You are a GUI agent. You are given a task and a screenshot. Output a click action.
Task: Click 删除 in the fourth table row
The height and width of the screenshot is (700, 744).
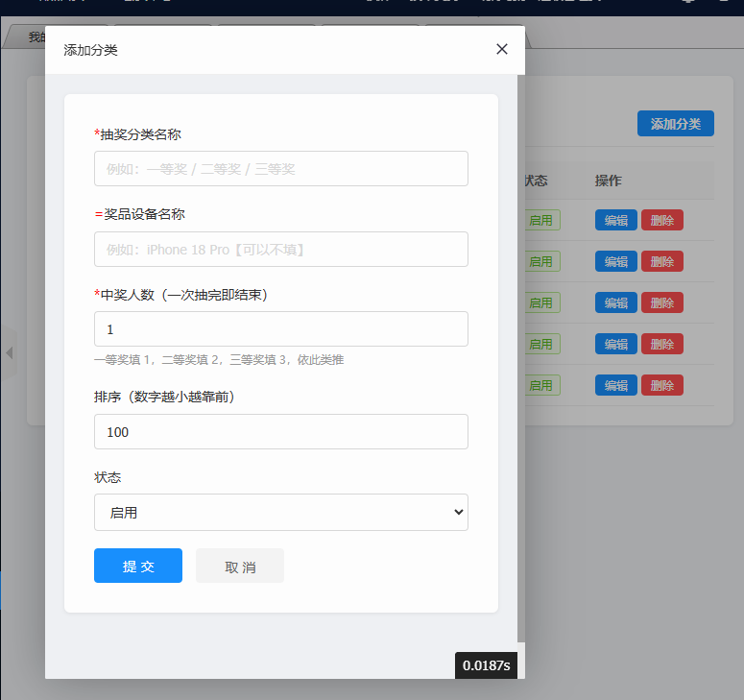(x=661, y=344)
